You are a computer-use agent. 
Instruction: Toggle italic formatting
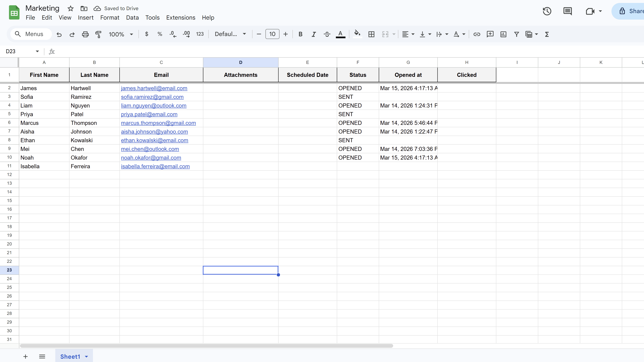tap(313, 34)
